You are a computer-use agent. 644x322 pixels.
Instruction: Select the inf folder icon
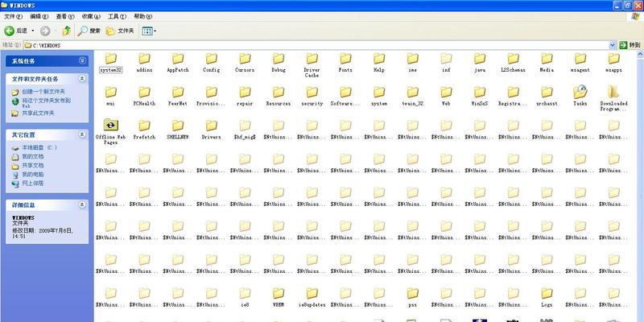(446, 58)
